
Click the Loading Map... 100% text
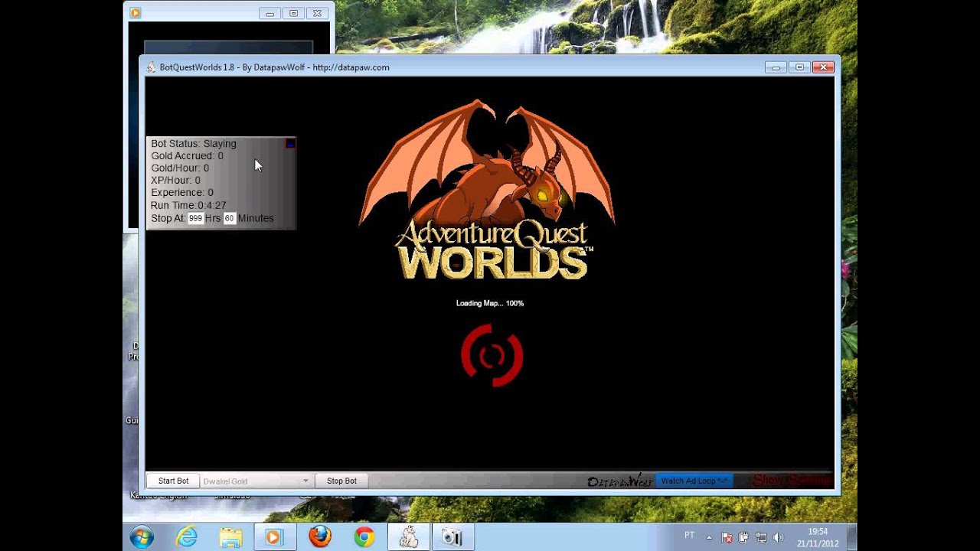pyautogui.click(x=490, y=303)
